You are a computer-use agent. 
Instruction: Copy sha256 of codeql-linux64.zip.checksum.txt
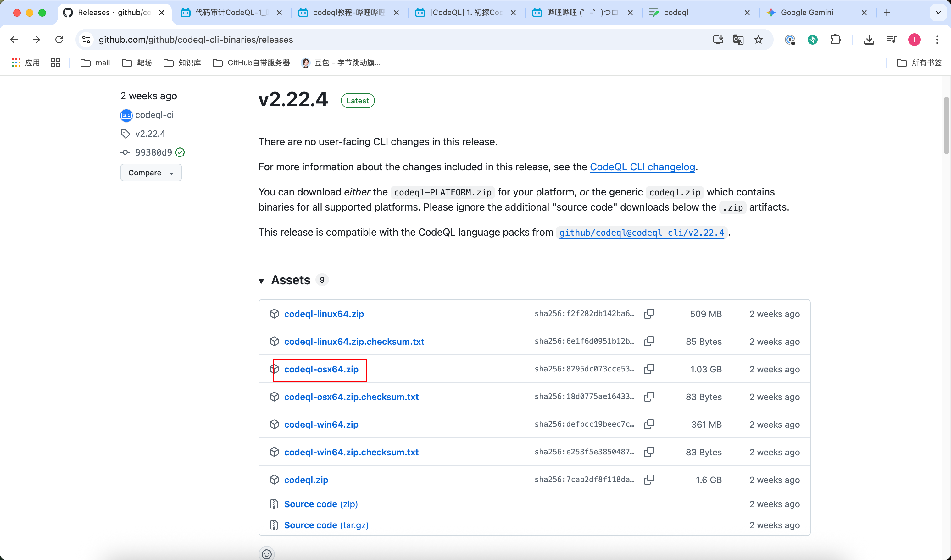tap(649, 341)
